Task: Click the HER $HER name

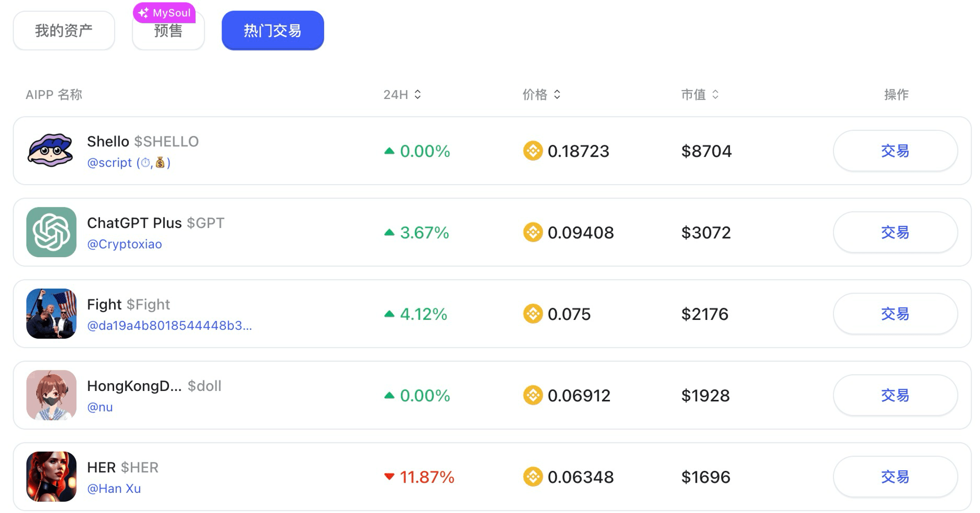Action: (122, 467)
